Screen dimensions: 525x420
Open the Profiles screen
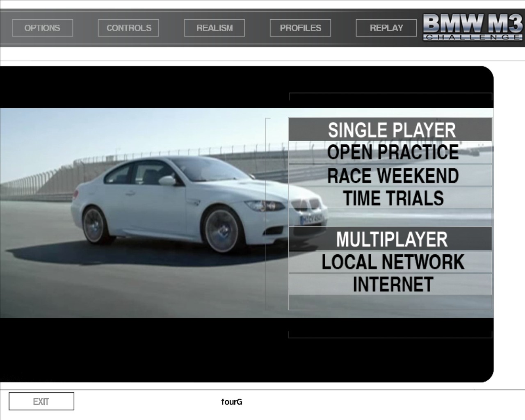[300, 28]
